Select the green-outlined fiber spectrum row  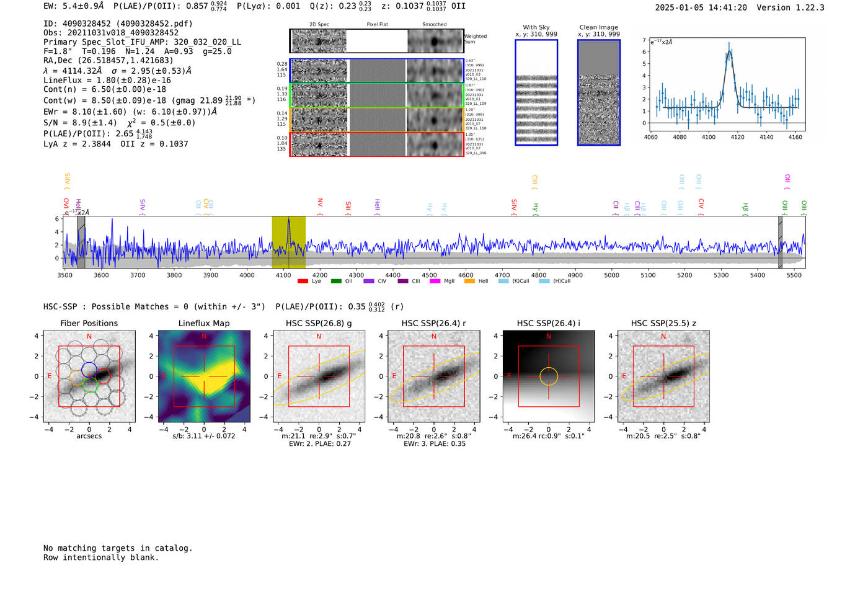377,95
